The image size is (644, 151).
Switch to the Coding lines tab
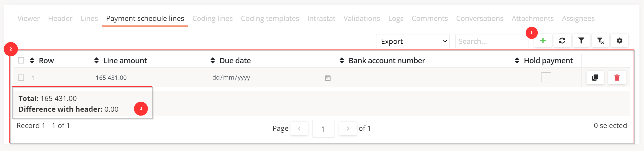pos(212,19)
